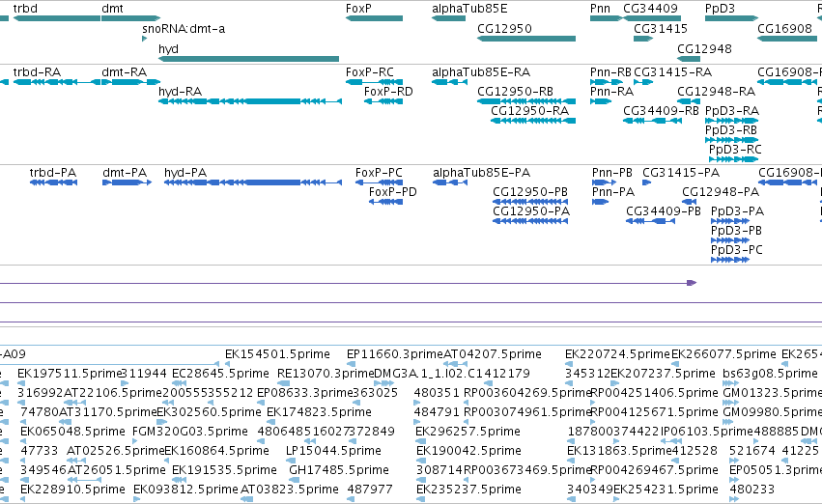Select the dmt-RA transcript label
822x504 pixels.
coord(125,72)
